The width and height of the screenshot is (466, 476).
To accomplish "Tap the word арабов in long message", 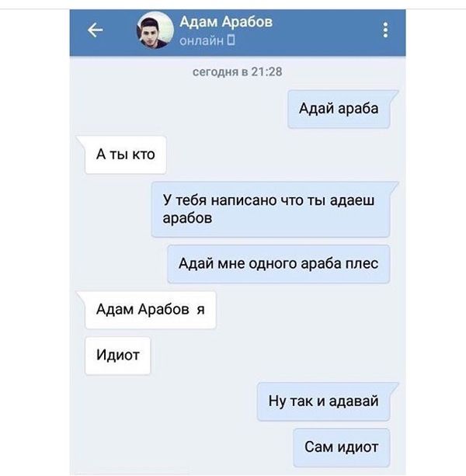I will tap(187, 218).
